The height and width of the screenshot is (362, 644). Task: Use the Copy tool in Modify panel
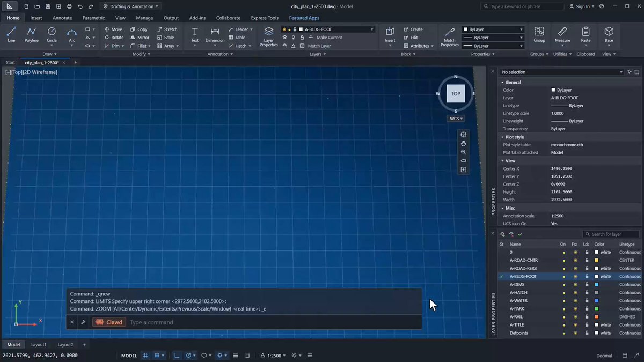point(138,29)
